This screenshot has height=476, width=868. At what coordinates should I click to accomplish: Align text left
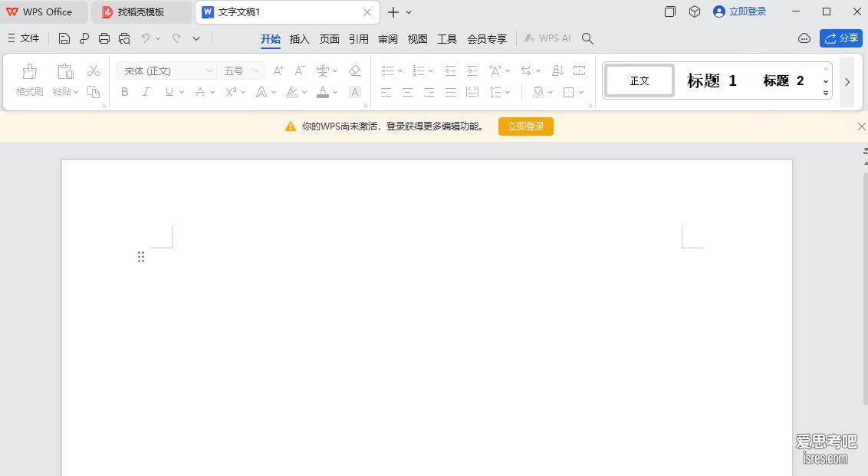(x=386, y=92)
